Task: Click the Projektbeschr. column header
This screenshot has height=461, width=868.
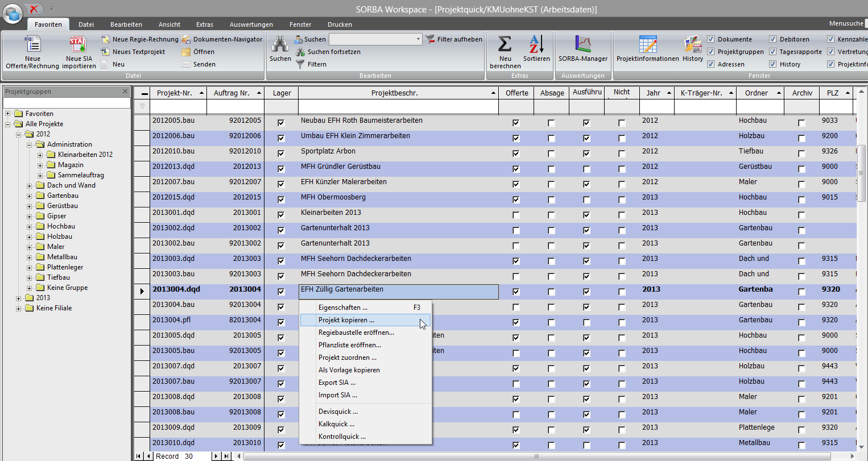Action: [x=398, y=93]
